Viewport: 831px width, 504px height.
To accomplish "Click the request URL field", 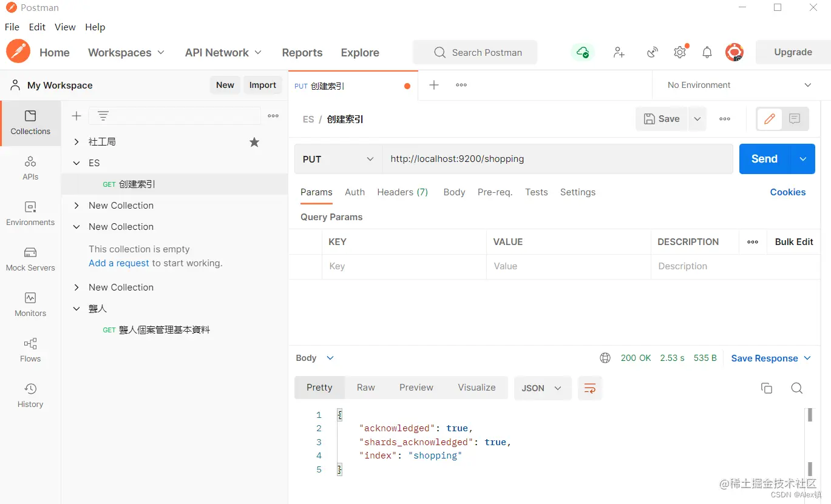I will point(557,159).
